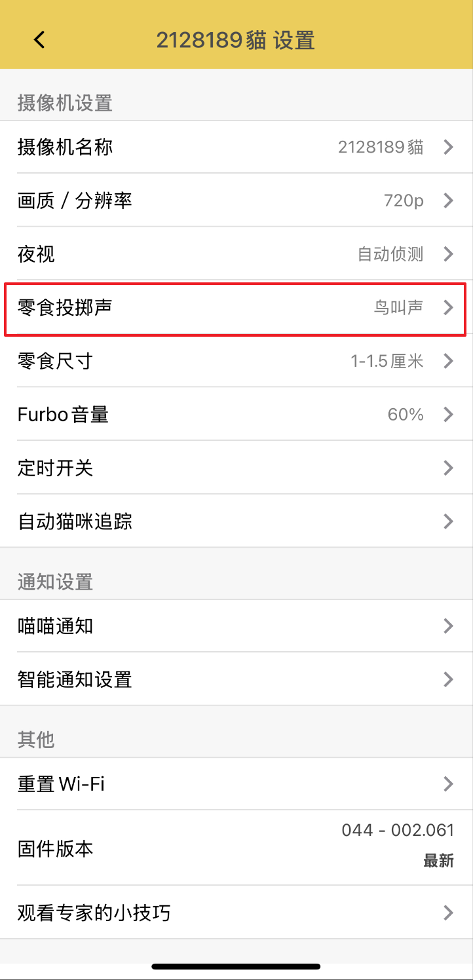Tap chevron on 定时开关 row
Screen dimensions: 473x980
tap(448, 468)
